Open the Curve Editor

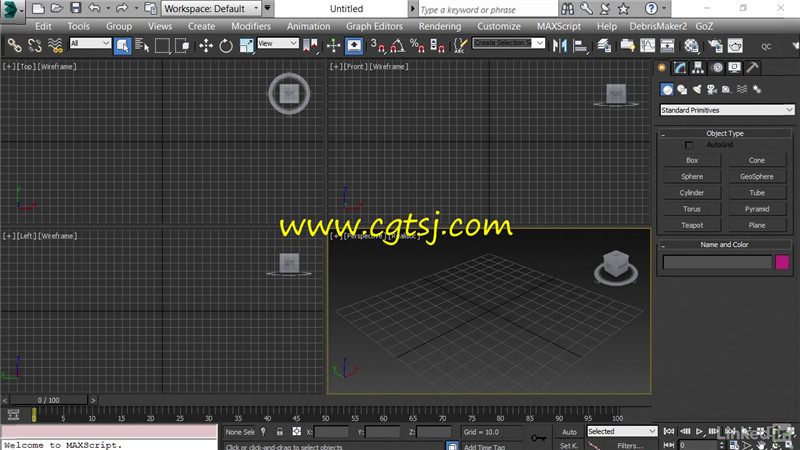[x=647, y=46]
